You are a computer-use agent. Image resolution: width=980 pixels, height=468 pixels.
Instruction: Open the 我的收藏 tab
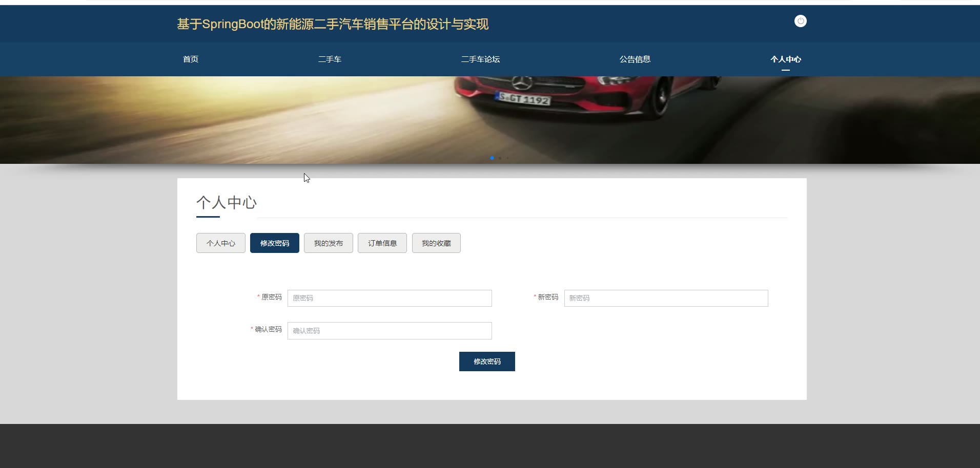[x=436, y=243]
